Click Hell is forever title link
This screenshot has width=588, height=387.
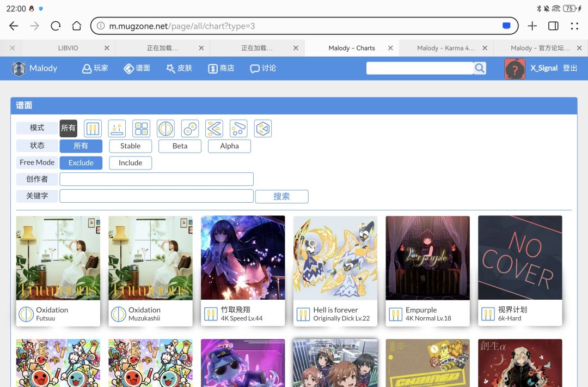pos(335,310)
